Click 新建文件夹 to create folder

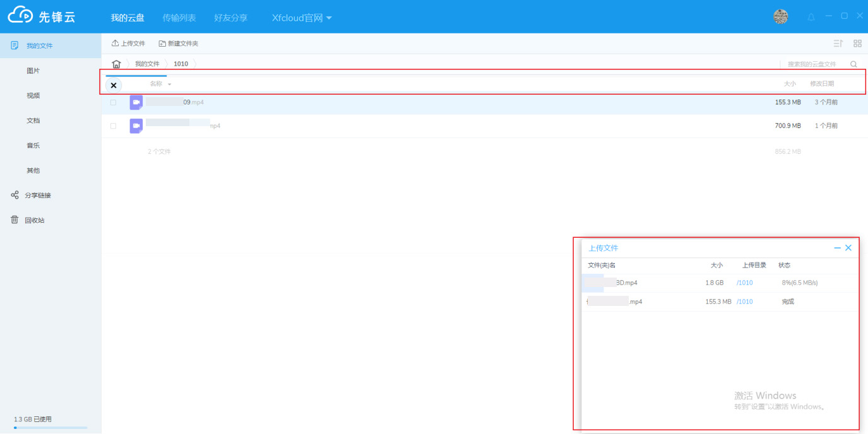click(x=178, y=44)
